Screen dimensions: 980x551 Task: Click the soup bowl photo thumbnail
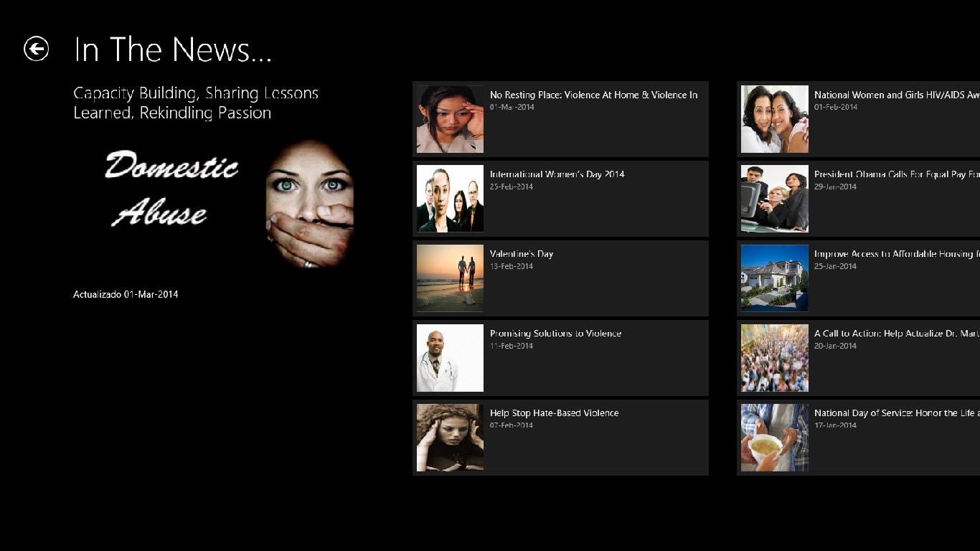coord(774,438)
